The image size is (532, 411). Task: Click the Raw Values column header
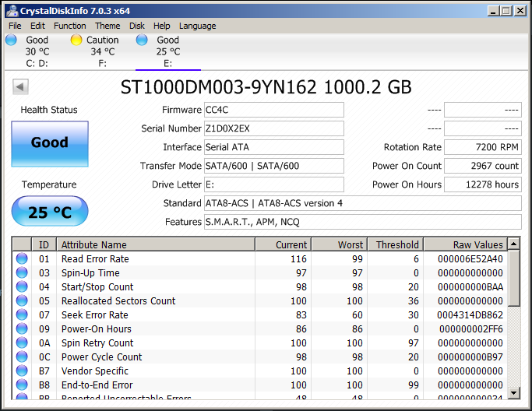coord(466,244)
